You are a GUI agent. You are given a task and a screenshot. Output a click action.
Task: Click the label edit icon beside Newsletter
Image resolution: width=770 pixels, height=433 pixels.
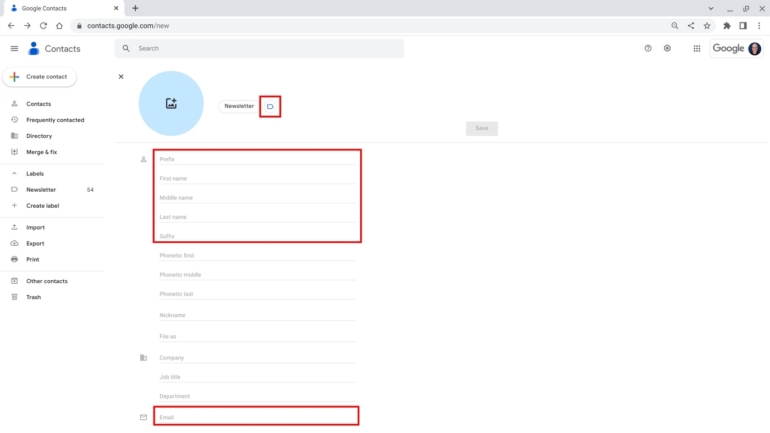pyautogui.click(x=270, y=106)
